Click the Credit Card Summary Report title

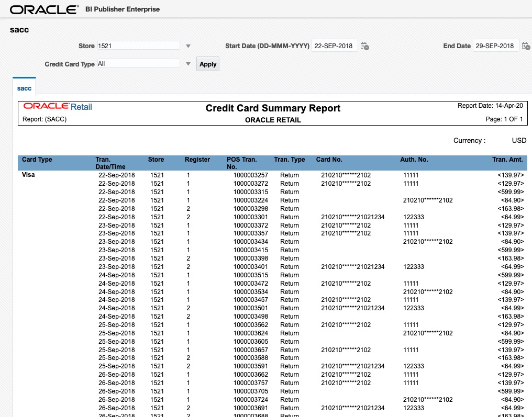[273, 108]
